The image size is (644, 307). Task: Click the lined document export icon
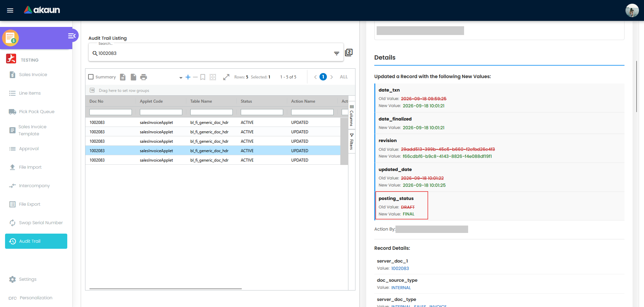coord(123,77)
